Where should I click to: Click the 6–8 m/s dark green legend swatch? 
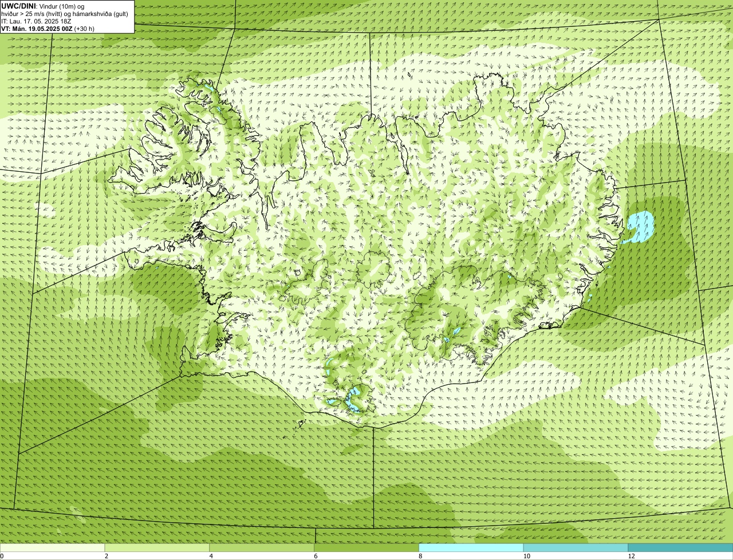click(x=366, y=548)
